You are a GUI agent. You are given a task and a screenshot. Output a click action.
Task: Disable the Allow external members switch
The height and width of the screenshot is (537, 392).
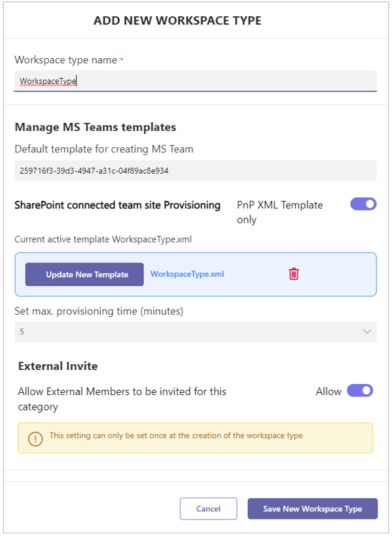(x=360, y=391)
